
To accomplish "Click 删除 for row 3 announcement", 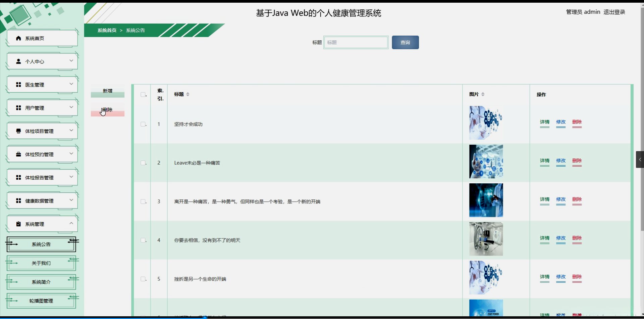I will coord(577,199).
